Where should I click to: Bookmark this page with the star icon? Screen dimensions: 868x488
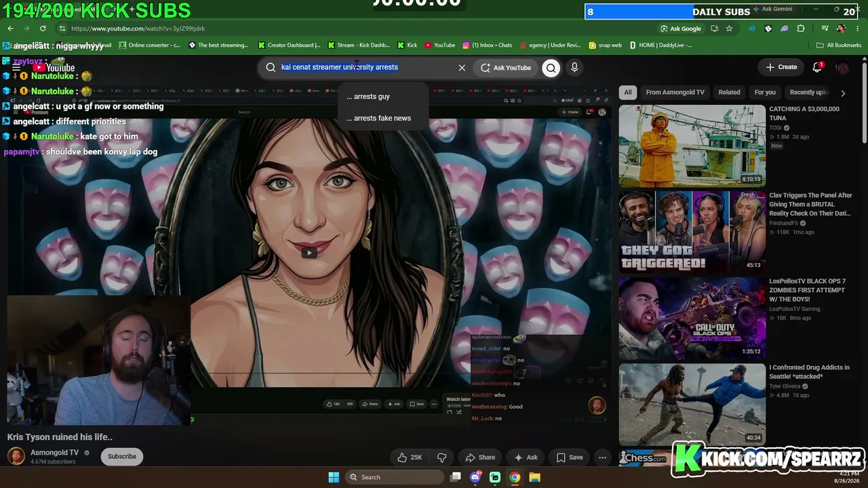pos(729,28)
